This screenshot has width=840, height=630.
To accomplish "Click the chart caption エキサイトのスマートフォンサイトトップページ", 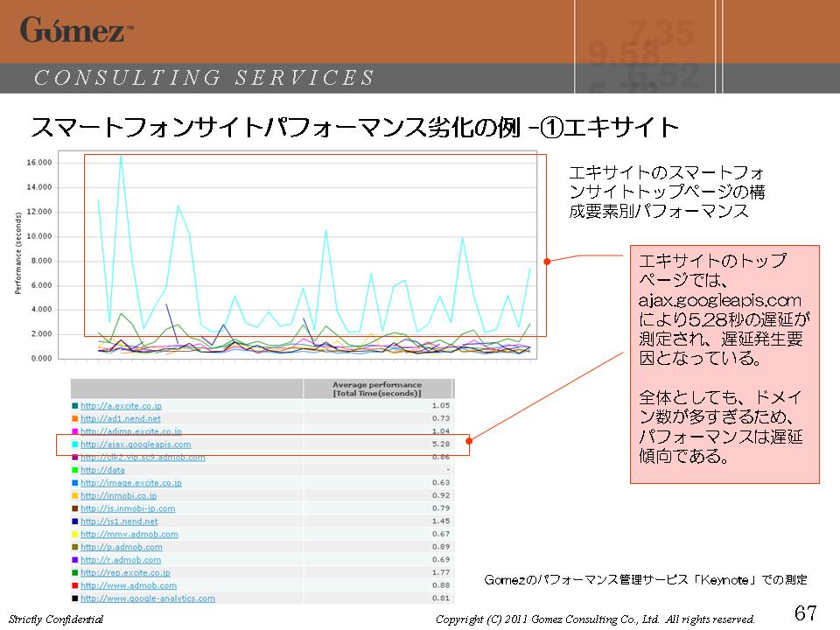I will coord(667,192).
